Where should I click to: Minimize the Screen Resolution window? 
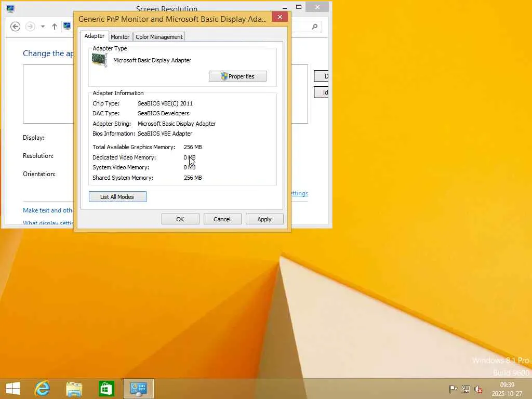point(285,7)
